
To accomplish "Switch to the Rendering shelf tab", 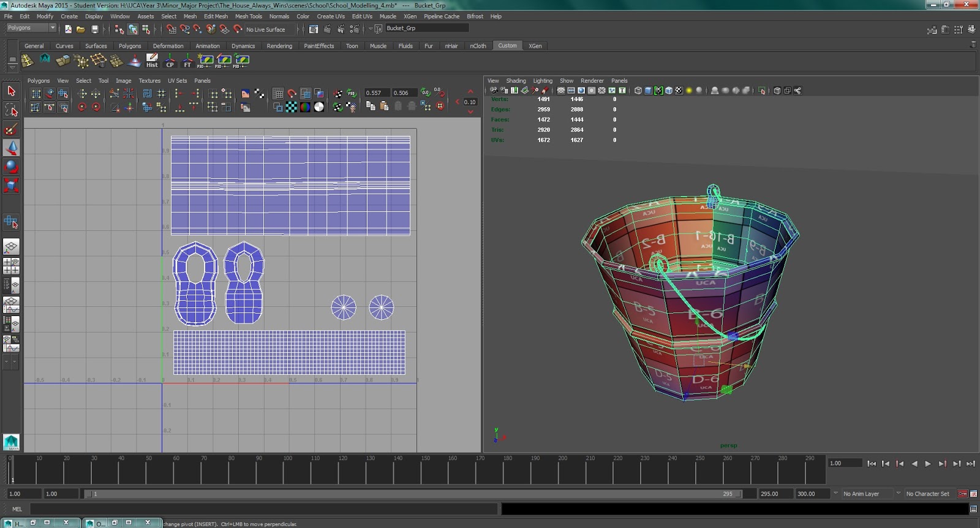I will [x=279, y=46].
